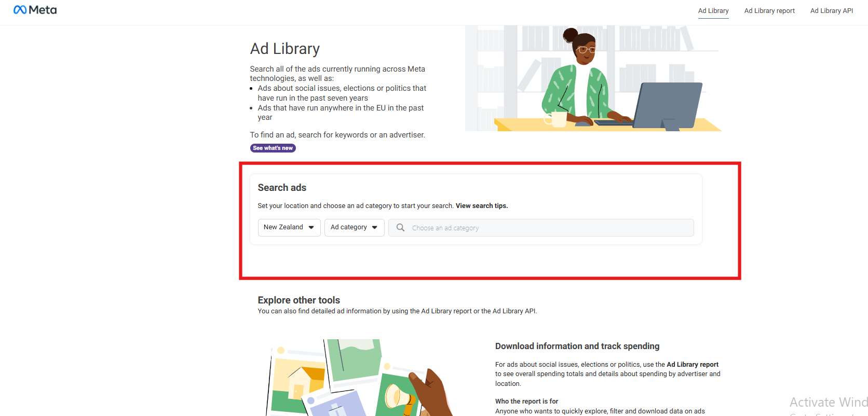Click the Meta logo
868x416 pixels.
click(35, 10)
